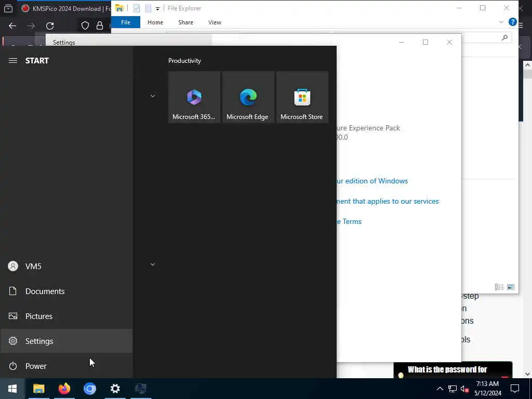Open Pictures from Start menu

[x=66, y=316]
